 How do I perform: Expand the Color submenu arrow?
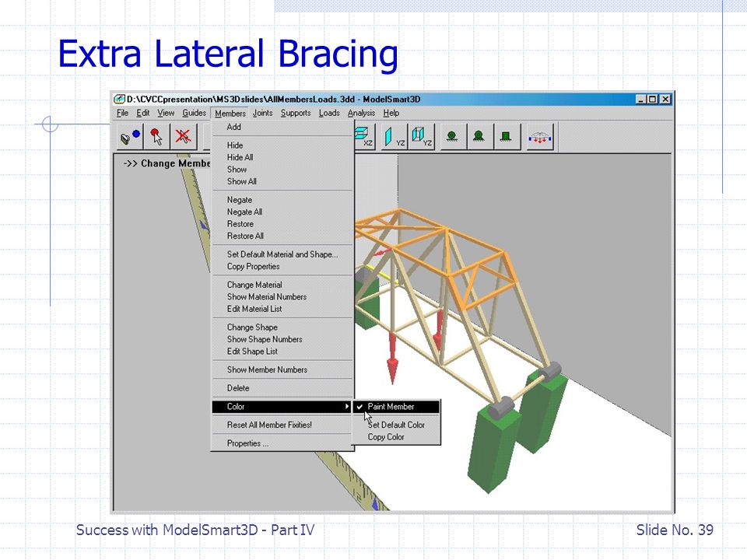[x=346, y=407]
